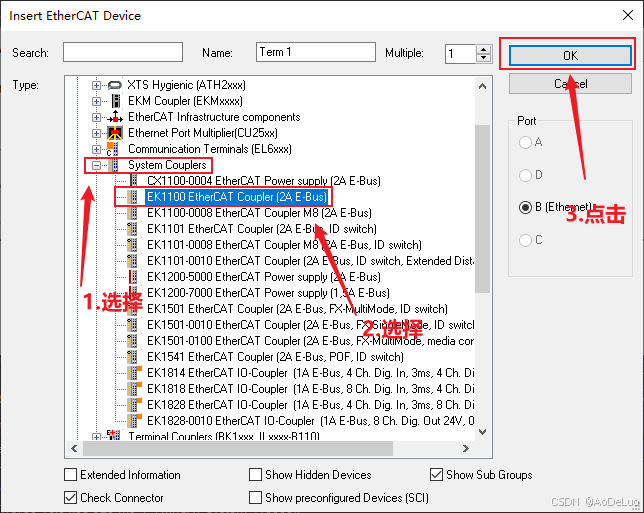This screenshot has height=513, width=644.
Task: Click the EtherCAT Infrastructure components icon
Action: (x=115, y=117)
